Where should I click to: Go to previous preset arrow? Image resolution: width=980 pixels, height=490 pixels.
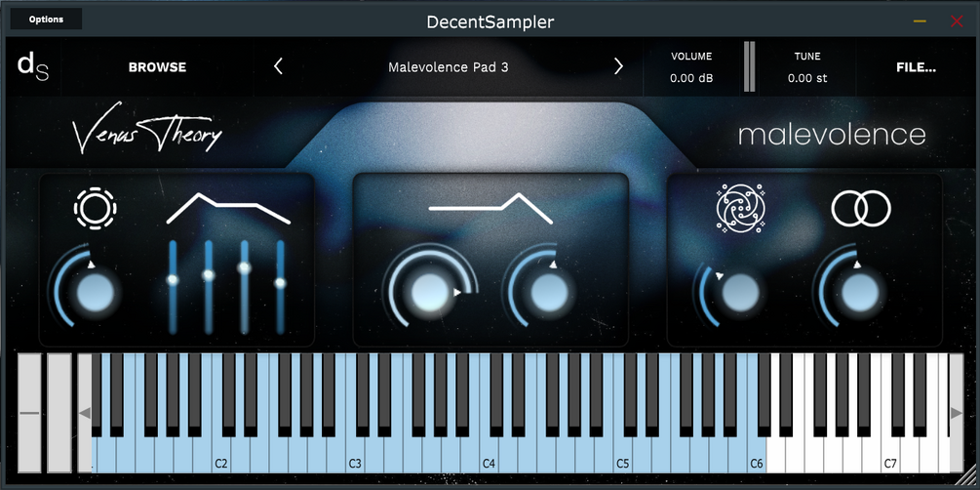[278, 66]
